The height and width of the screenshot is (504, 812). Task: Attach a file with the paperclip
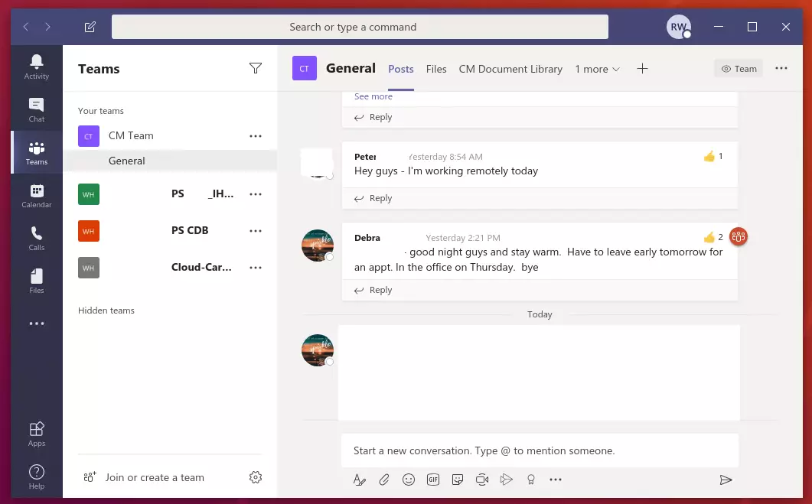click(x=383, y=480)
